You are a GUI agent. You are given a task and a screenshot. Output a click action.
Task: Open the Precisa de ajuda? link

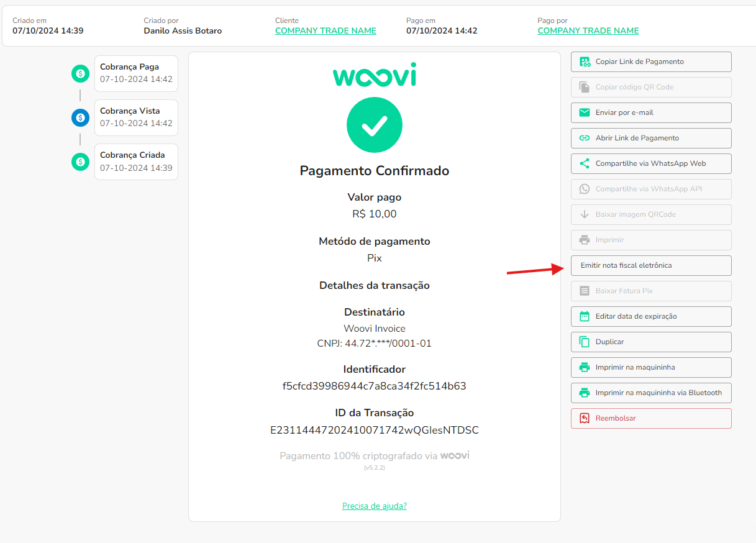pyautogui.click(x=374, y=506)
